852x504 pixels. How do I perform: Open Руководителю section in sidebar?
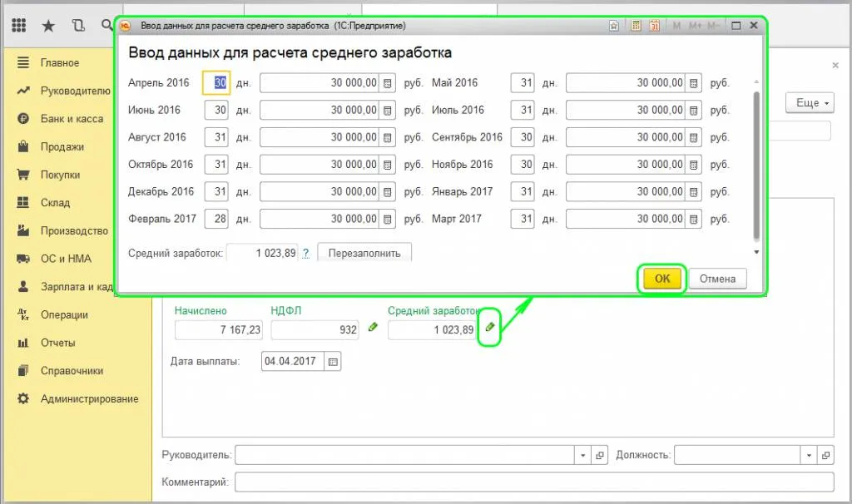pyautogui.click(x=75, y=91)
